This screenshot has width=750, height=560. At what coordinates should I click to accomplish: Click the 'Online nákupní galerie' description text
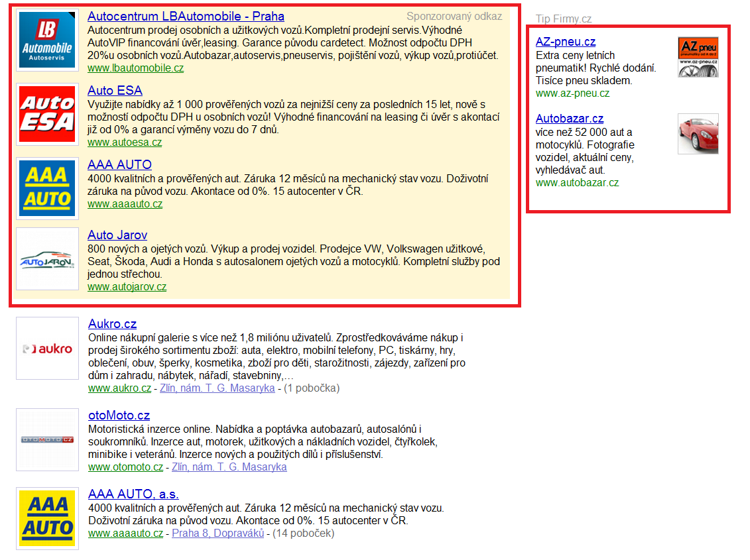tap(277, 357)
